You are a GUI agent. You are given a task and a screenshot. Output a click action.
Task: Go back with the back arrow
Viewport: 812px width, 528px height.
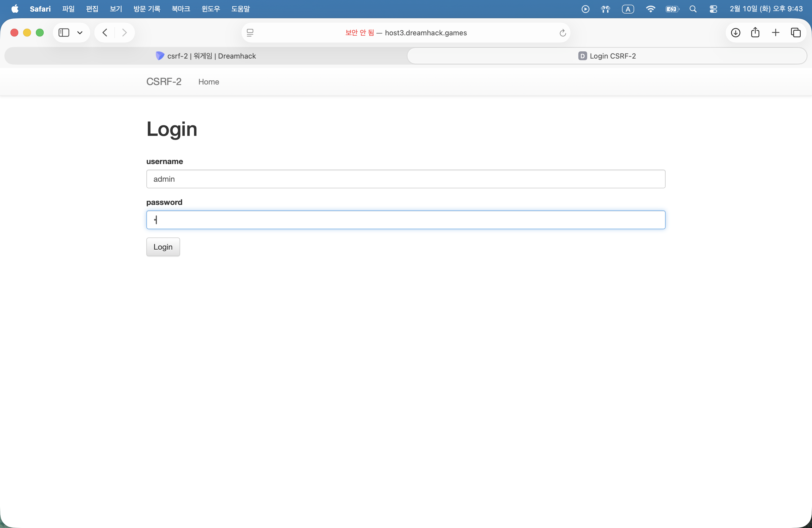tap(105, 33)
